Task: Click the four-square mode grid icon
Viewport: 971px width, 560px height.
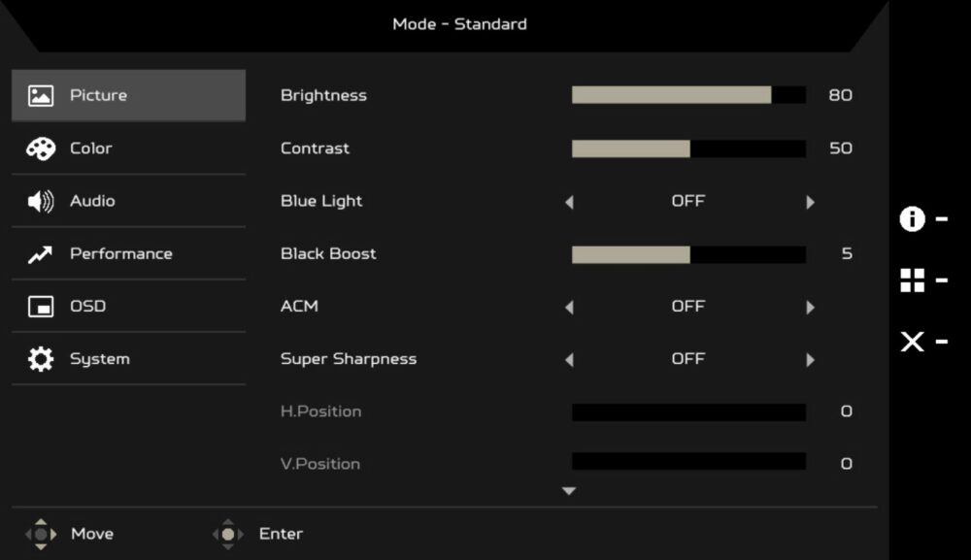Action: [912, 280]
